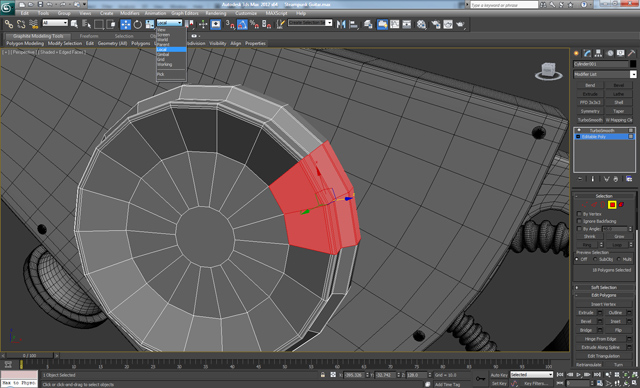The width and height of the screenshot is (640, 388).
Task: Activate the Select and Rotate tool
Action: pos(138,24)
